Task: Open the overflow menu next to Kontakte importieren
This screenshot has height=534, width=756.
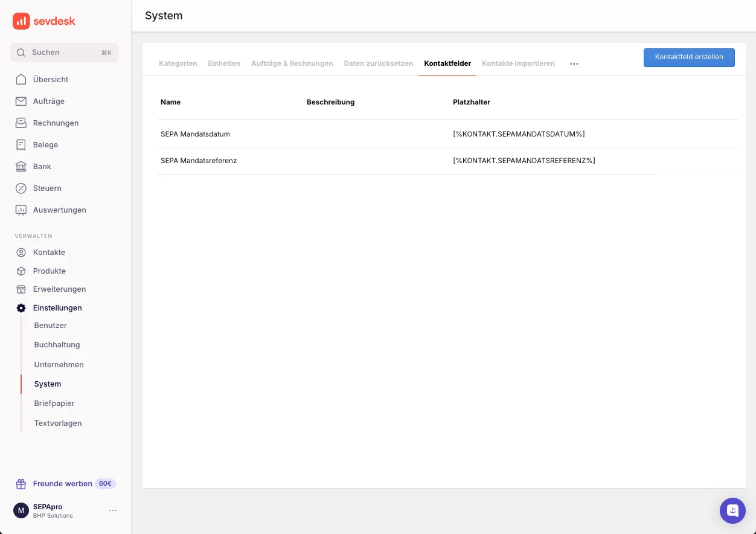Action: coord(574,63)
